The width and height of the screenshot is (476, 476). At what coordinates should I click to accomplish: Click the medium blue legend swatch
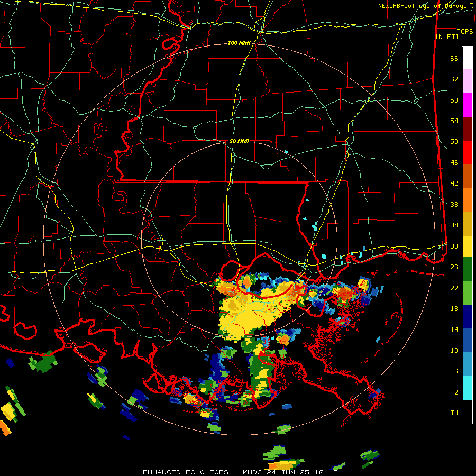[467, 340]
